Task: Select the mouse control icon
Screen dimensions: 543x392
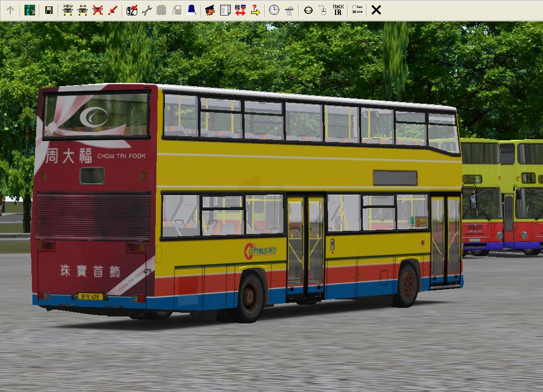Action: 323,10
